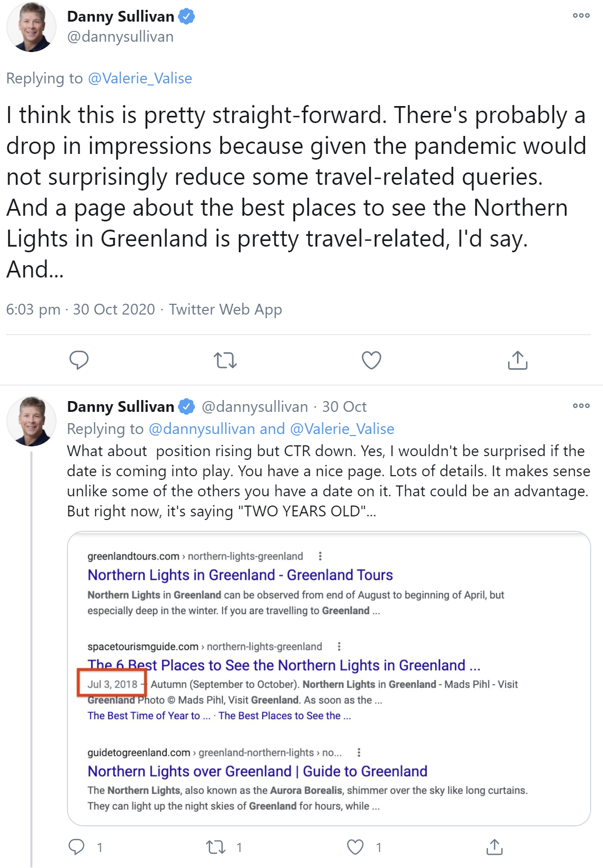Click Danny Sullivan's avatar on second tweet
This screenshot has height=868, width=603.
31,421
